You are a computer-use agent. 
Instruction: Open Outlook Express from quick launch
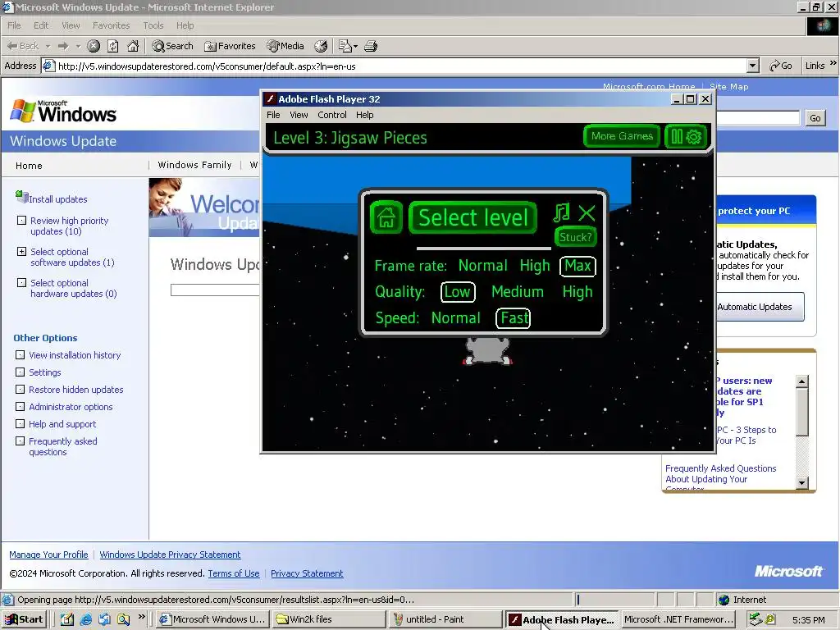[x=104, y=619]
